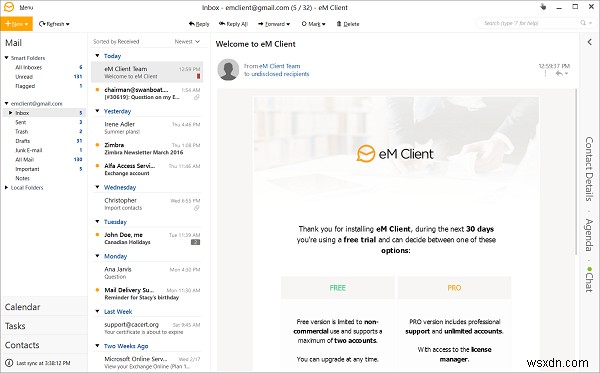Open the Junk E-mail folder
Image resolution: width=600 pixels, height=373 pixels.
pyautogui.click(x=28, y=150)
